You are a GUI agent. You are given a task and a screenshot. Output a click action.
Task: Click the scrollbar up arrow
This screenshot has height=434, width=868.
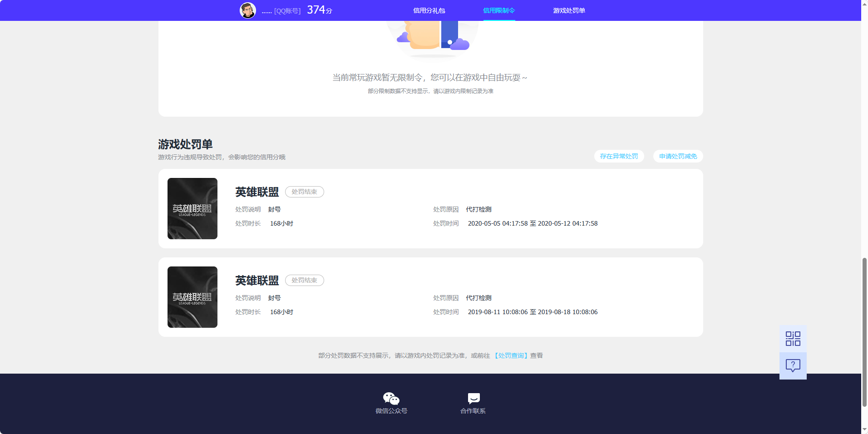tap(864, 4)
